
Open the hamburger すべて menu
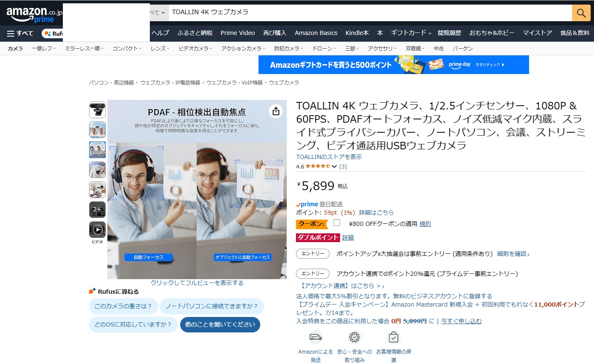(20, 33)
